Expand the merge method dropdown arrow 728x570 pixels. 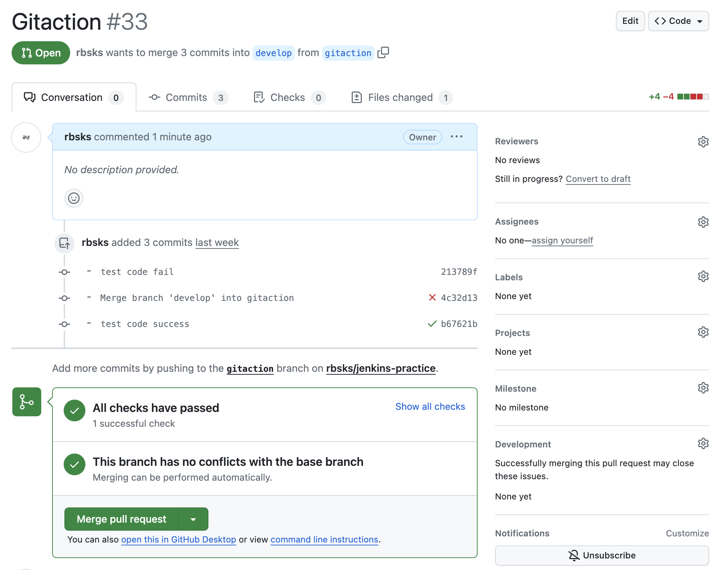[193, 519]
